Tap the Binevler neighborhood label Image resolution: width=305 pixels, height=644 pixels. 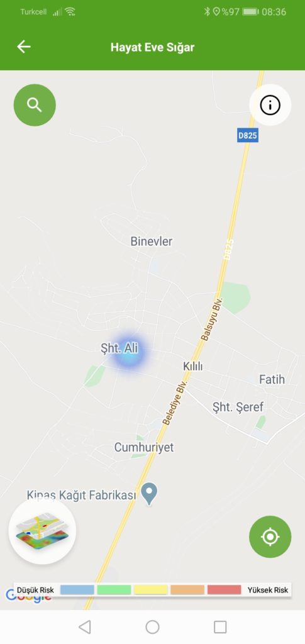[152, 241]
